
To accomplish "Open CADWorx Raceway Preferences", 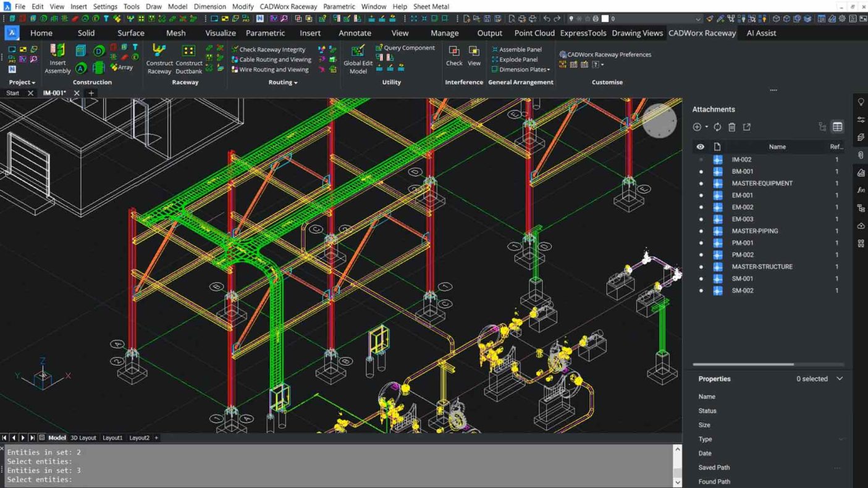I will click(x=609, y=54).
